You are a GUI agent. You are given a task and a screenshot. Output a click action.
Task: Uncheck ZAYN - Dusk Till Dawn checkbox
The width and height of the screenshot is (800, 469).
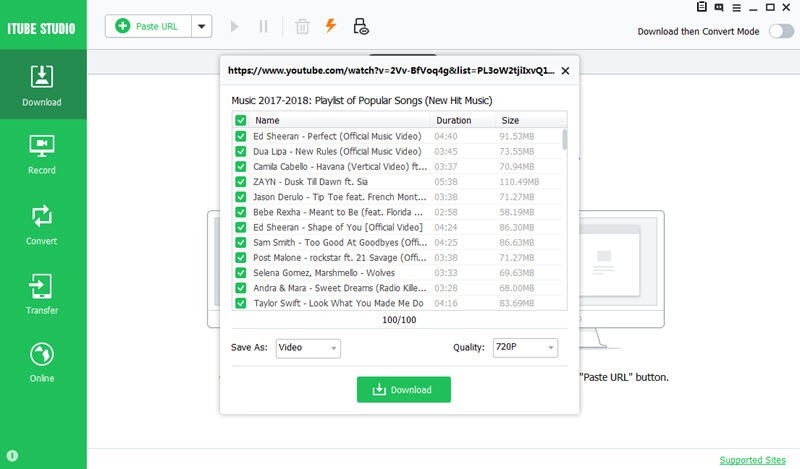[240, 182]
